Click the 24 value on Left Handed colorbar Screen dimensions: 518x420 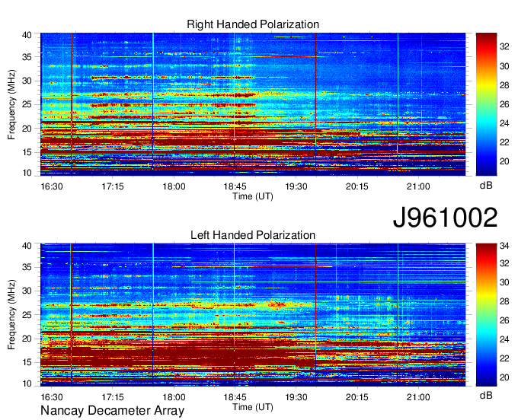[x=504, y=339]
